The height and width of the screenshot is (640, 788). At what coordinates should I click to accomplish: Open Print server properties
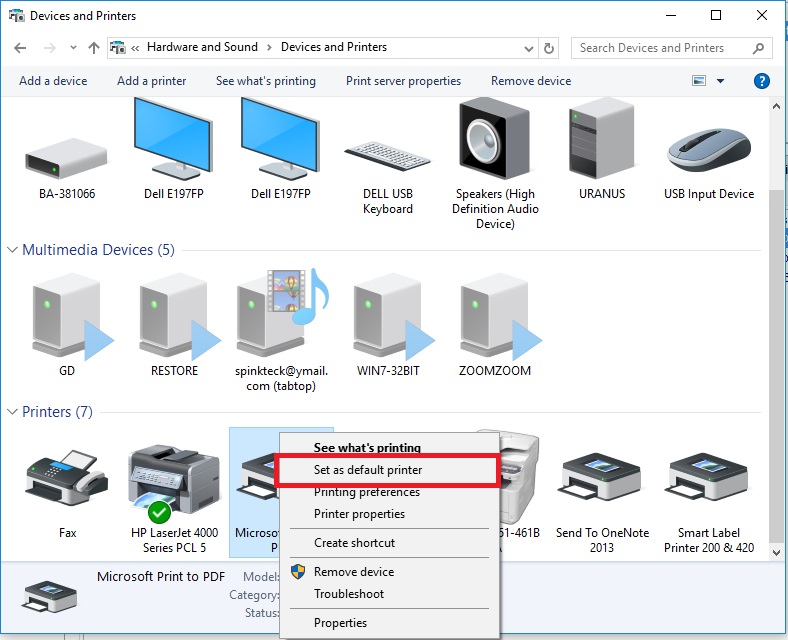tap(403, 81)
